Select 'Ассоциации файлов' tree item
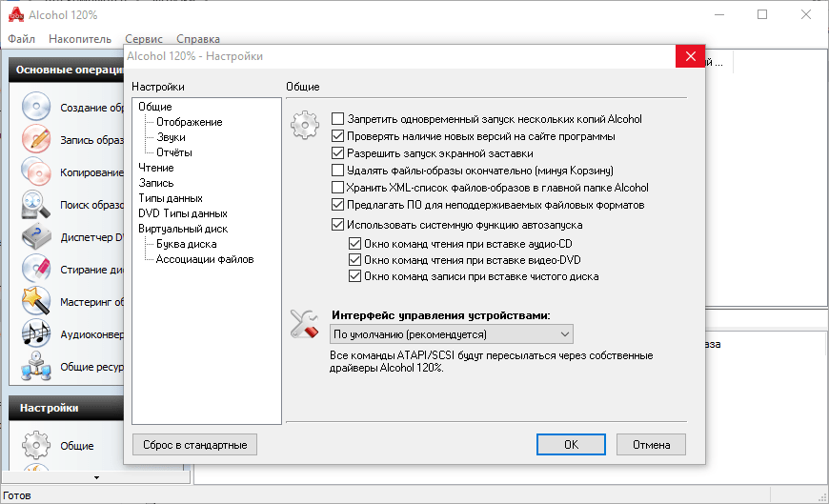This screenshot has width=829, height=504. click(x=205, y=260)
